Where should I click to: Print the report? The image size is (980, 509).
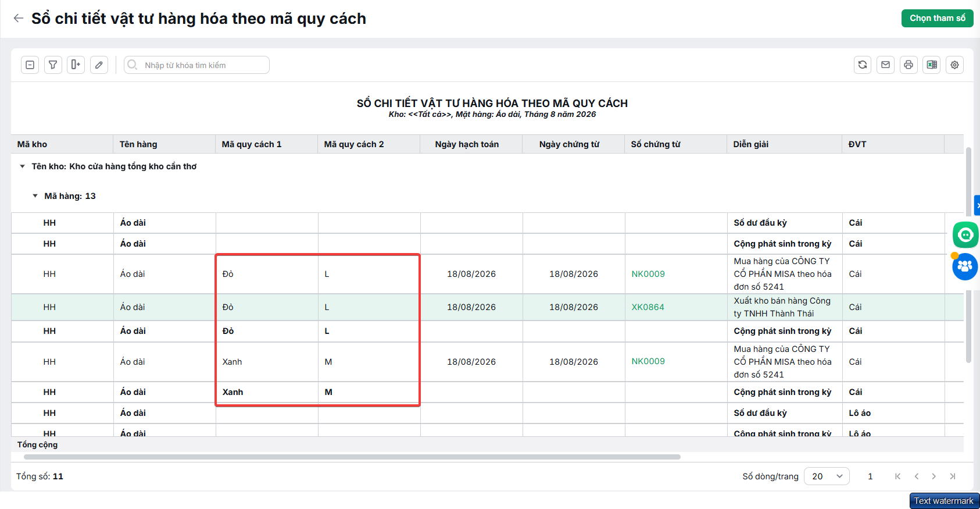point(909,65)
